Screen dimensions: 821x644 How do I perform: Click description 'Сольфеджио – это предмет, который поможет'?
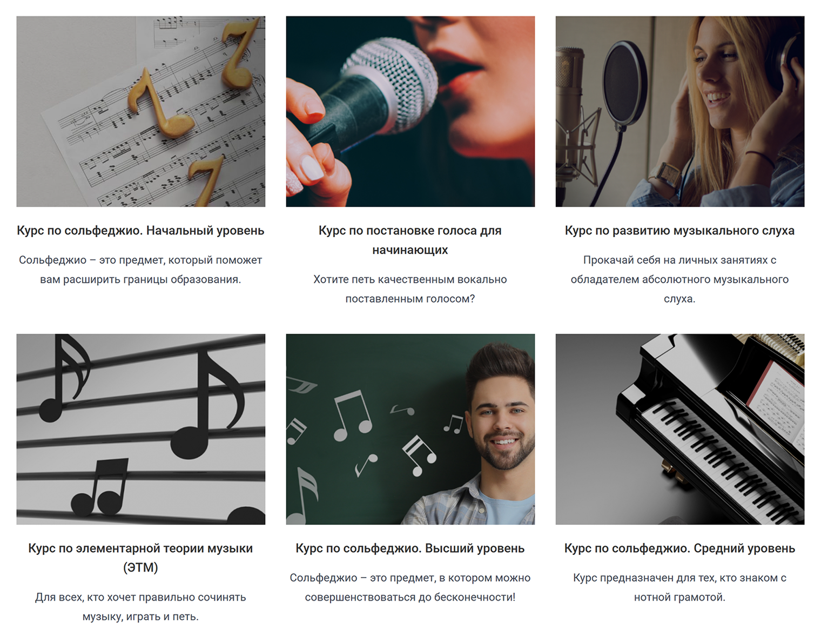140,260
